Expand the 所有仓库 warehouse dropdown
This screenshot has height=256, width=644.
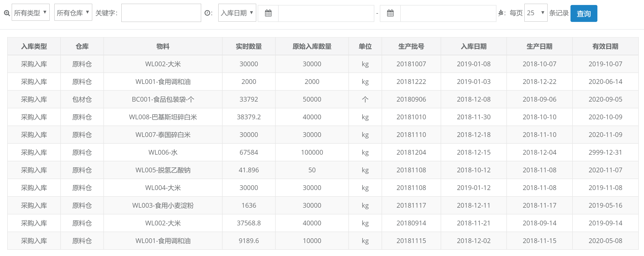(x=73, y=12)
